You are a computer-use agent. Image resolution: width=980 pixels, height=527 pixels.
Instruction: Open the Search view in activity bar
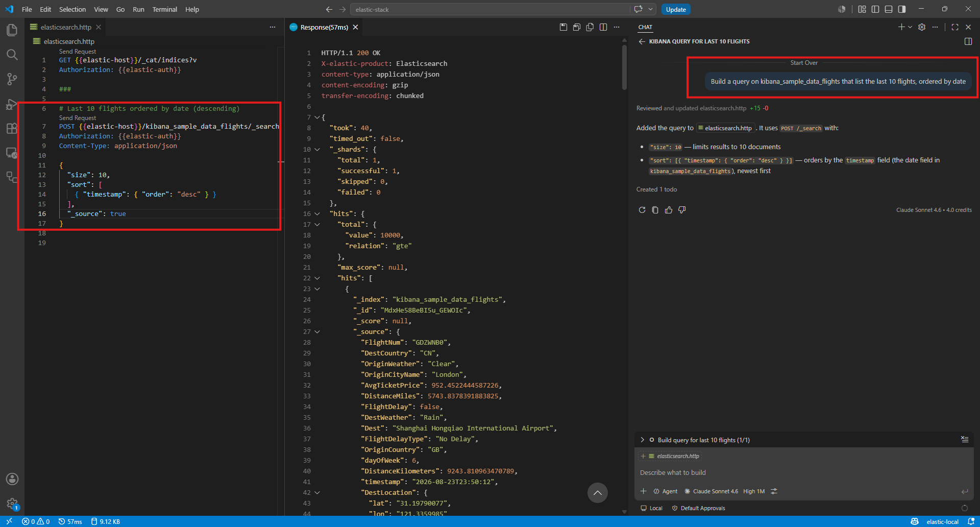[12, 55]
